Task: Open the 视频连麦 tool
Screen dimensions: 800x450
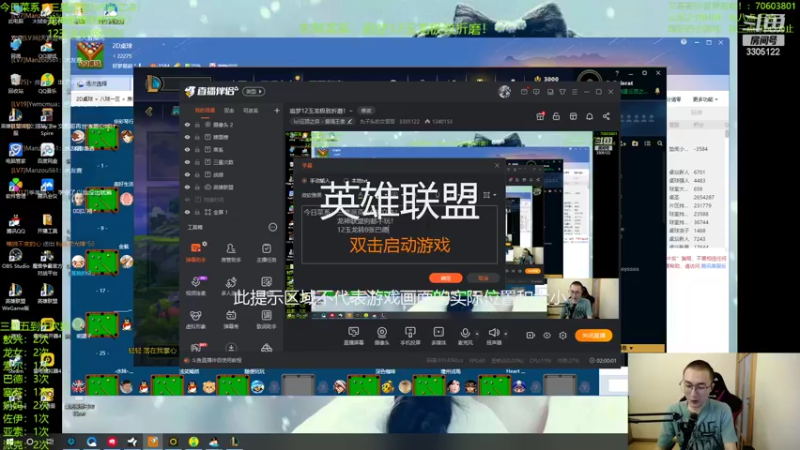Action: tap(196, 286)
